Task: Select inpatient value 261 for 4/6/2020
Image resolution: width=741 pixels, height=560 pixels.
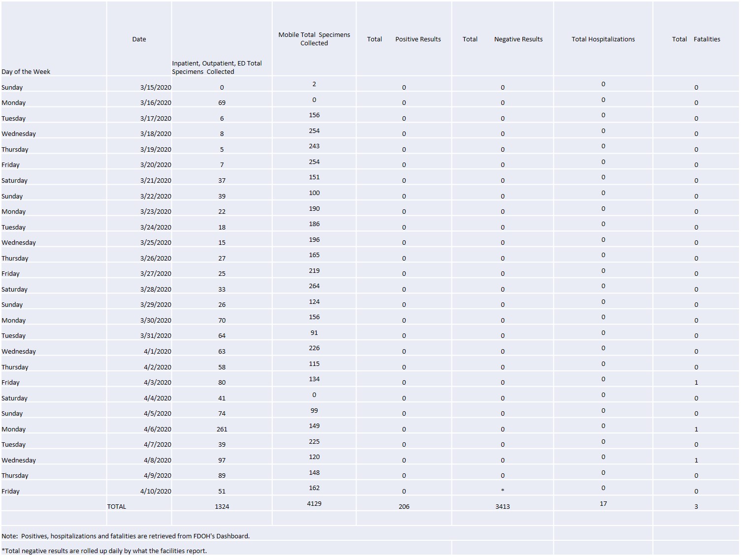Action: pyautogui.click(x=222, y=429)
